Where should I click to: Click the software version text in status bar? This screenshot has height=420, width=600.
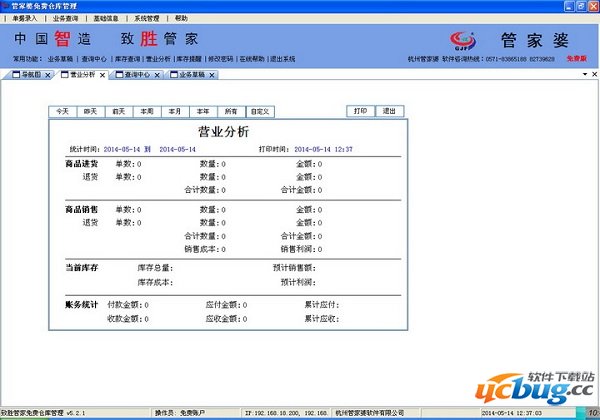43,413
